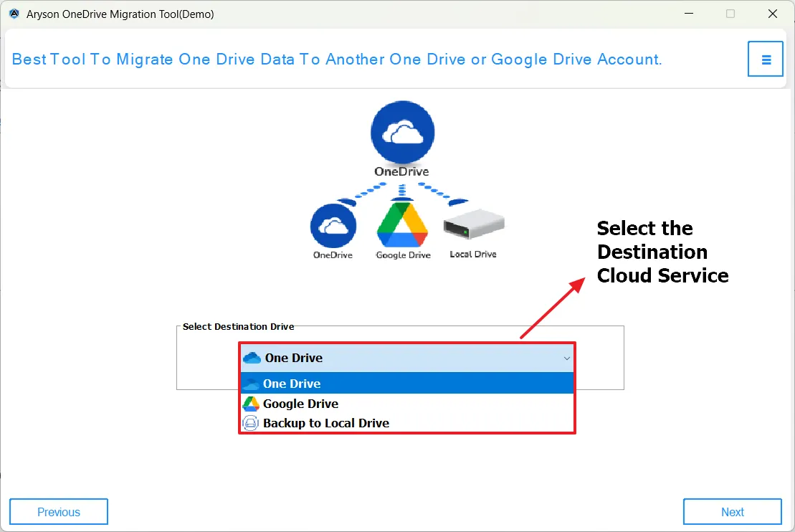Pick Google Drive from the destination list
795x532 pixels.
(300, 404)
